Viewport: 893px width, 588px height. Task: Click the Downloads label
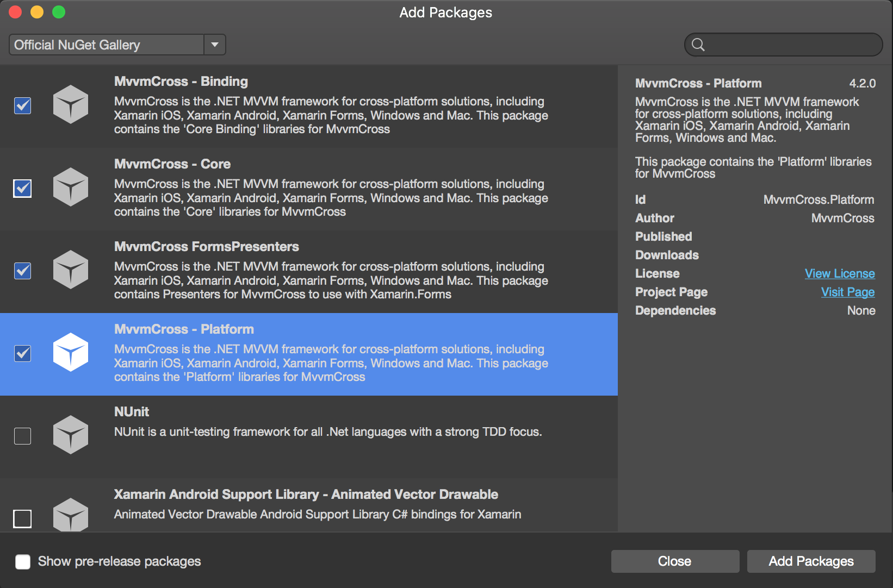click(667, 255)
